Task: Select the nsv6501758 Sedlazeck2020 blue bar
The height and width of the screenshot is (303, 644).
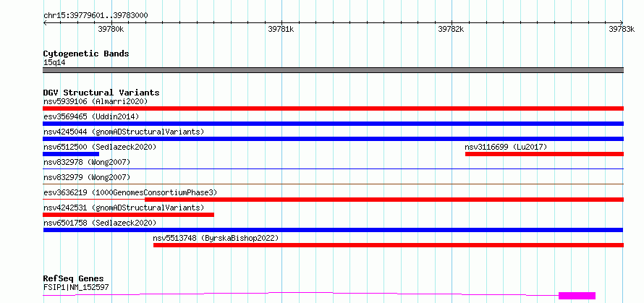Action: (333, 230)
